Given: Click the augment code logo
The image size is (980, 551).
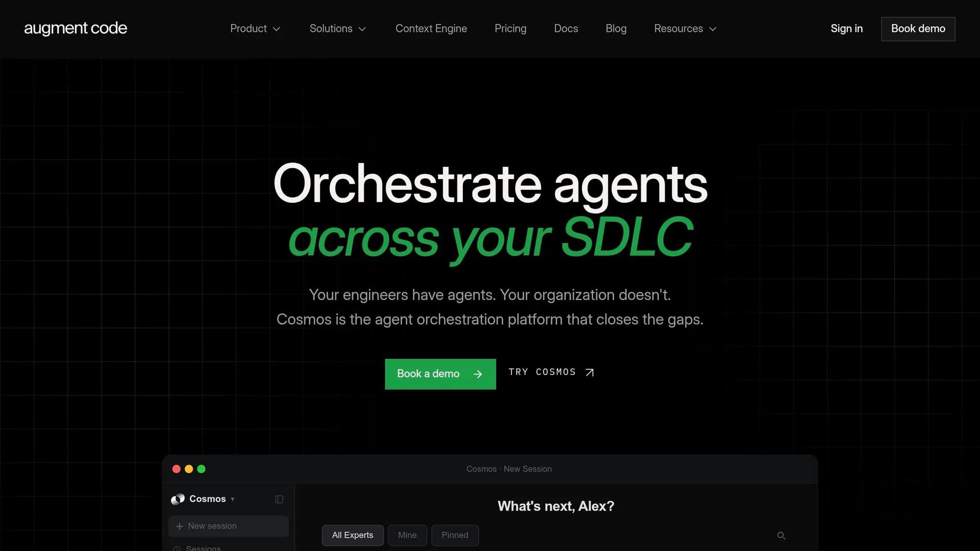Looking at the screenshot, I should coord(76,28).
